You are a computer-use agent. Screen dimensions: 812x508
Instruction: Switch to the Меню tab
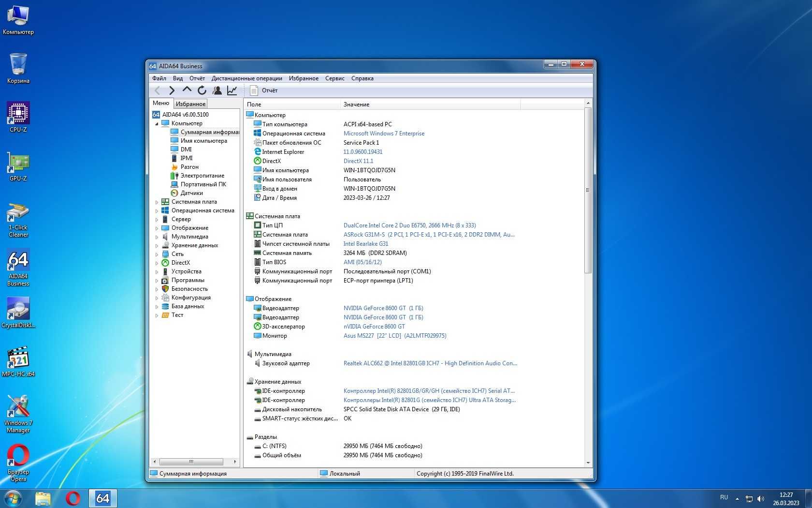coord(161,103)
